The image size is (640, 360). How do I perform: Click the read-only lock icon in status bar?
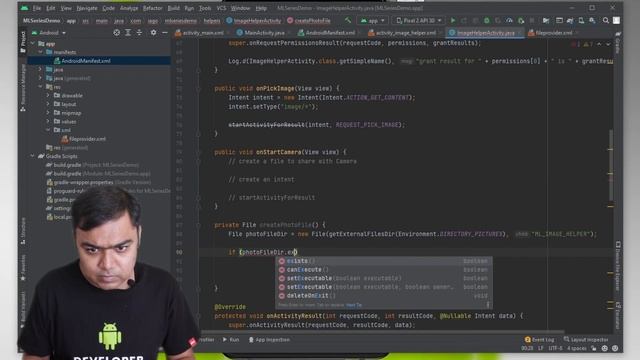pos(594,348)
